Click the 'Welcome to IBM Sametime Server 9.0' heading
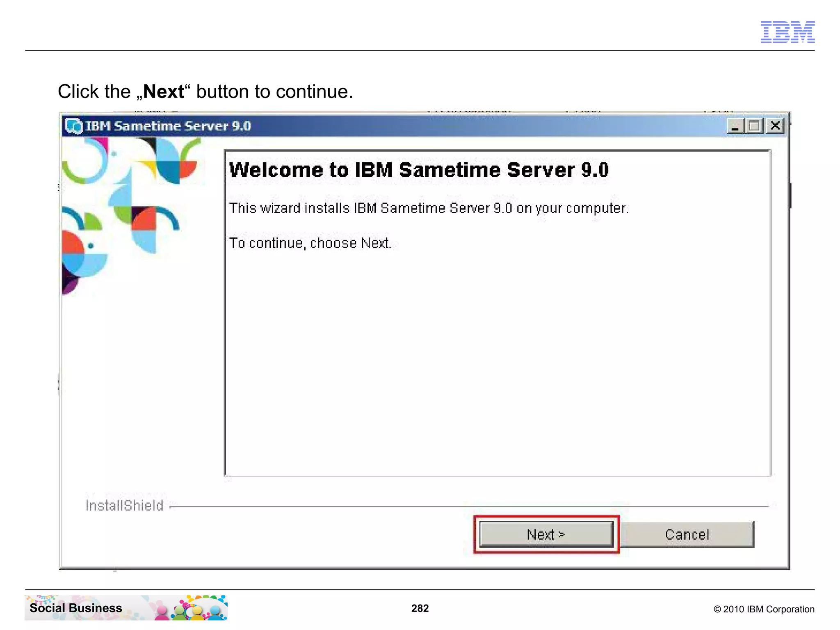This screenshot has height=630, width=840. point(419,170)
